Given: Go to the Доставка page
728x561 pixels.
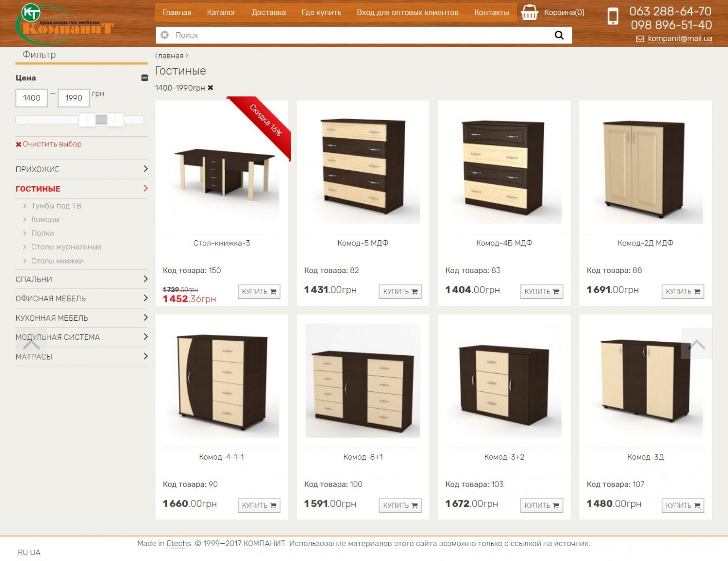Looking at the screenshot, I should click(268, 13).
